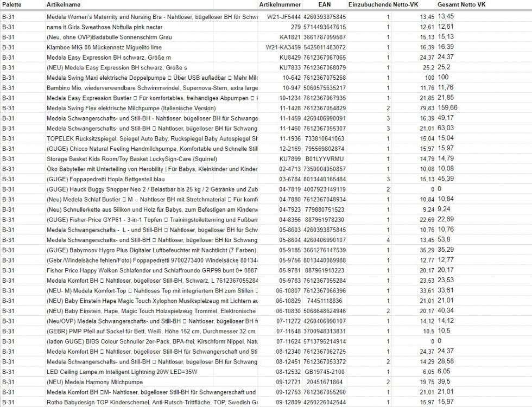532x407 pixels.
Task: Click 'Storage Basket Kids Room/Toy Basket' cell
Action: coord(132,159)
